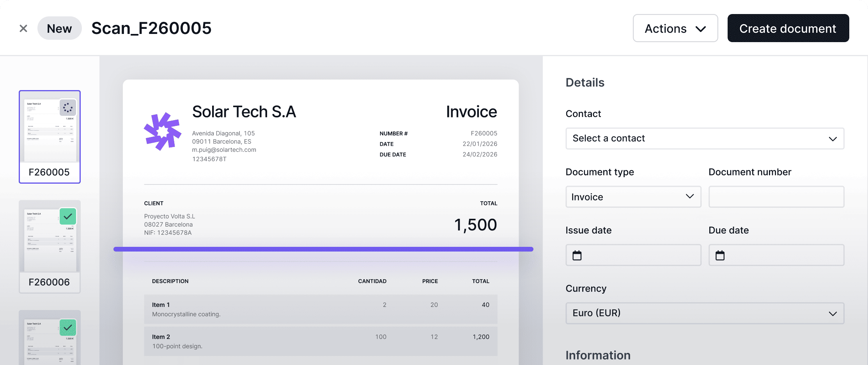The image size is (868, 365).
Task: Click the total amount 1,500
Action: coord(476,225)
